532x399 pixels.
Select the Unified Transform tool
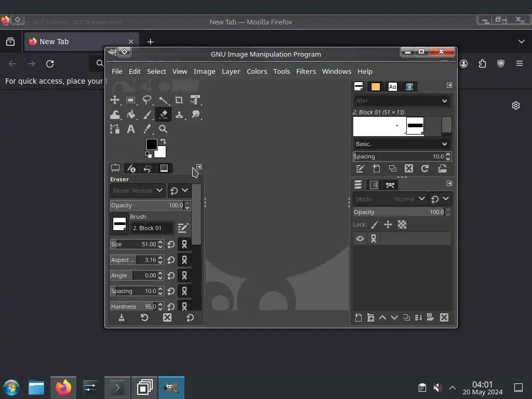click(195, 100)
